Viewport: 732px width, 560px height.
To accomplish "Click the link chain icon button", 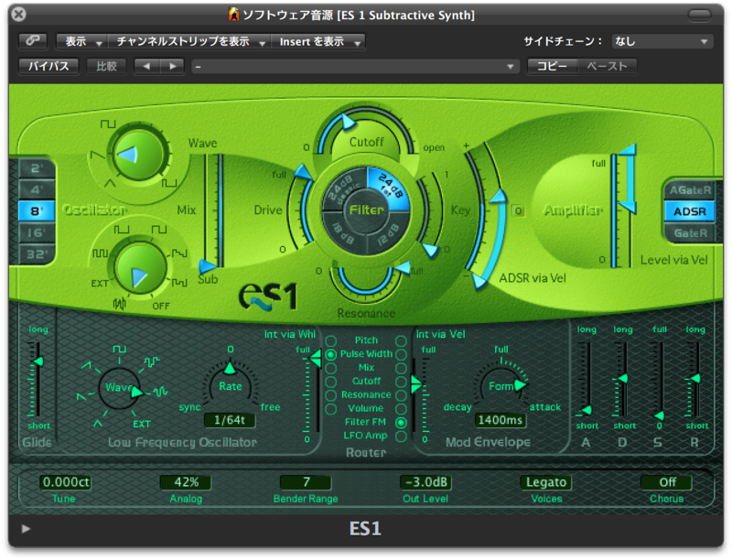I will (33, 41).
